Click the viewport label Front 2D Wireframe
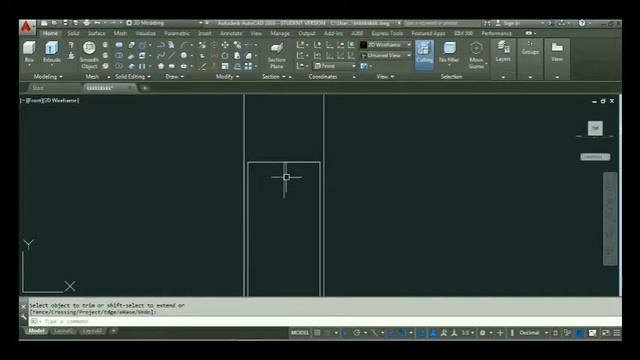Screen dimensions: 640x360 (x=50, y=100)
